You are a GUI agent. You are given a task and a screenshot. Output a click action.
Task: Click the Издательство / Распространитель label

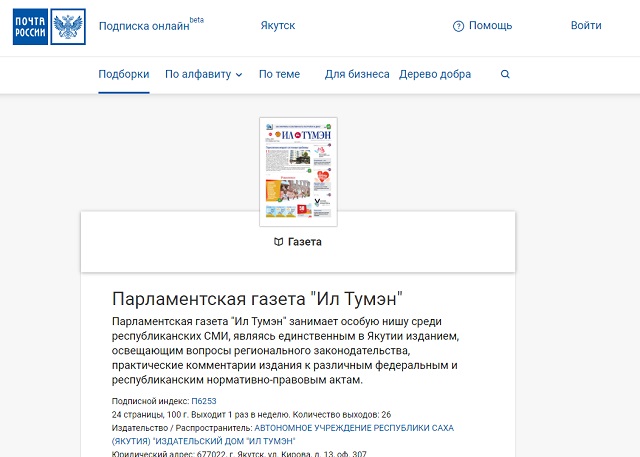(x=182, y=428)
